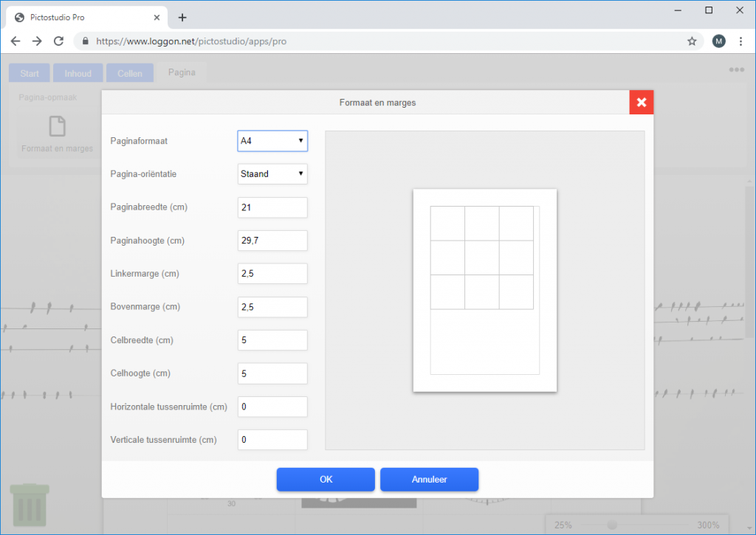The width and height of the screenshot is (756, 535).
Task: Click the Formaat en marges dialog title
Action: 377,103
